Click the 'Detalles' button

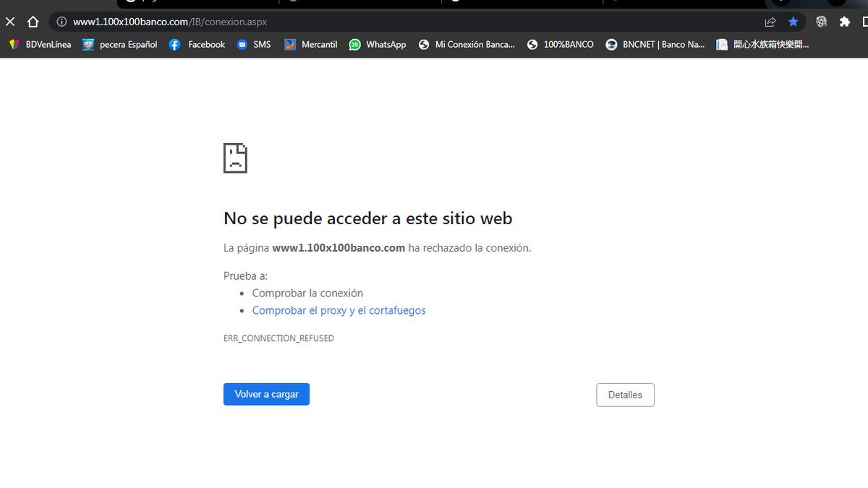[x=625, y=395]
